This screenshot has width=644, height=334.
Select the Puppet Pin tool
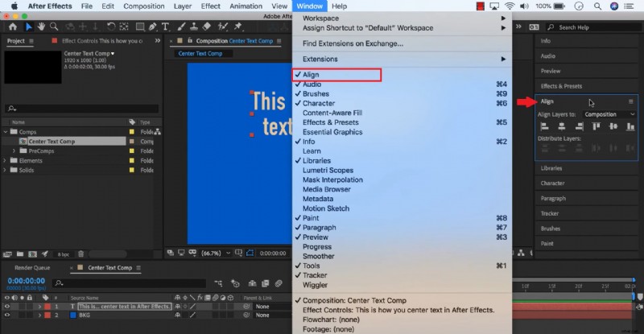point(237,27)
